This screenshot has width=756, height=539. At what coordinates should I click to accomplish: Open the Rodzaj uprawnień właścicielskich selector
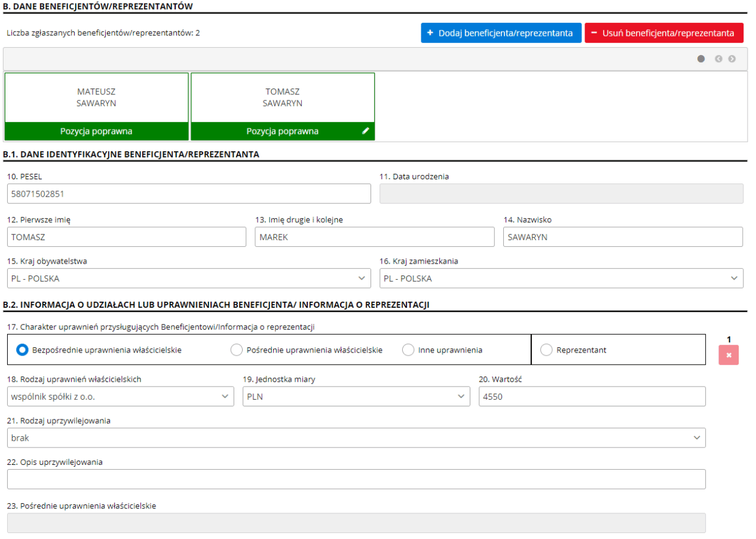pos(226,396)
